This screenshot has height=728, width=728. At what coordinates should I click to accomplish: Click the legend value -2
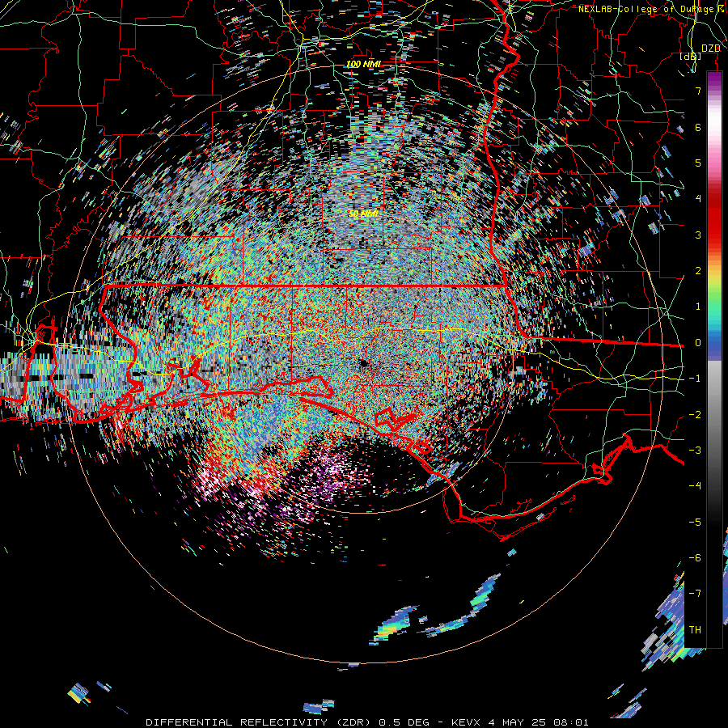[695, 414]
